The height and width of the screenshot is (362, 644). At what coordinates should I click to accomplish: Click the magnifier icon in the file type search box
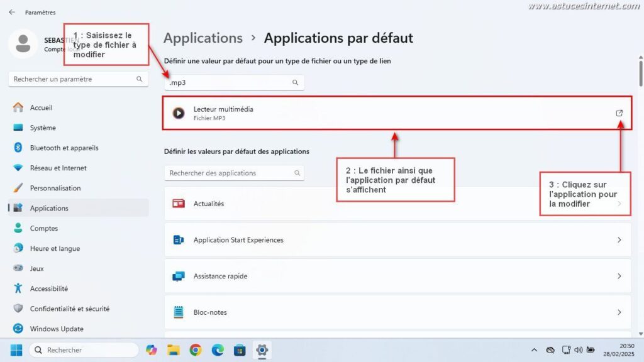click(x=295, y=82)
